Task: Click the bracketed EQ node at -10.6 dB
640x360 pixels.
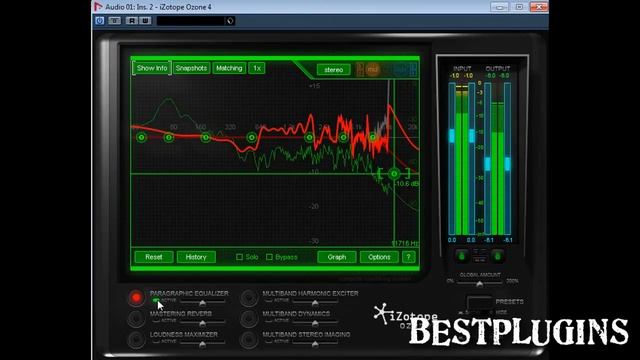Action: click(394, 174)
